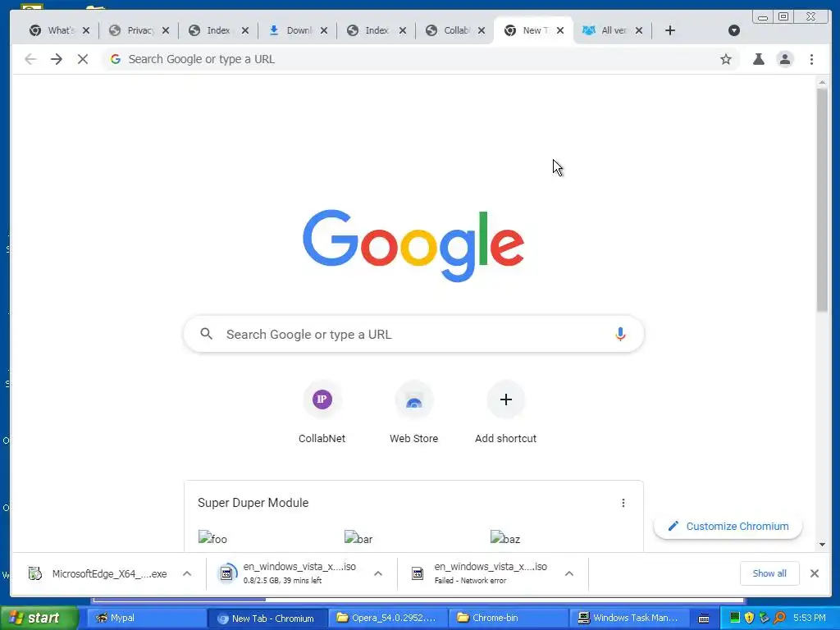Switch to Opera_54 folder in taskbar

pos(387,619)
